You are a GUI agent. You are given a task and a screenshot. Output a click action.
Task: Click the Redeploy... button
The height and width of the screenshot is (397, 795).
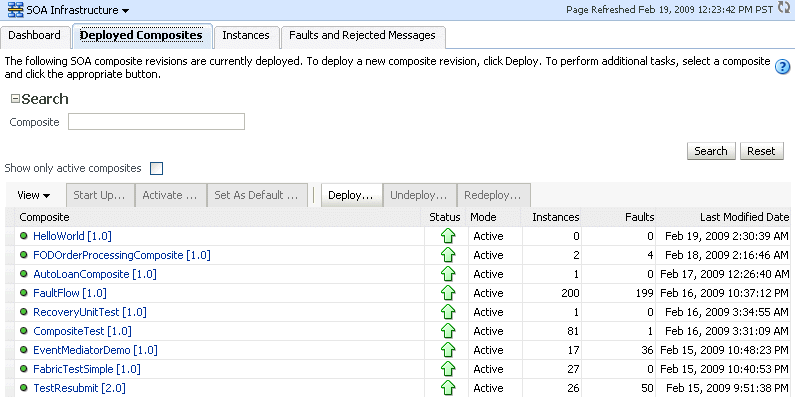click(493, 195)
